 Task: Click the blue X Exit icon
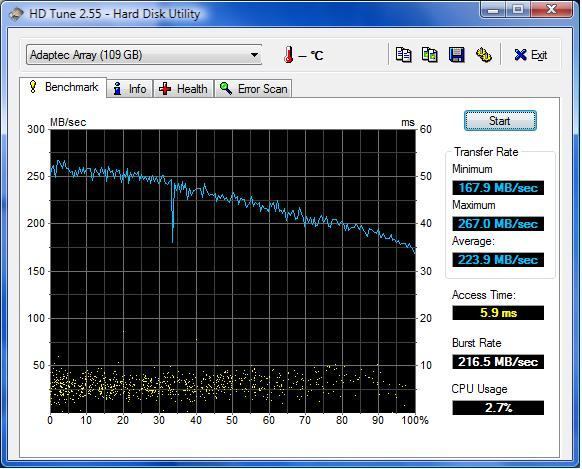coord(520,55)
